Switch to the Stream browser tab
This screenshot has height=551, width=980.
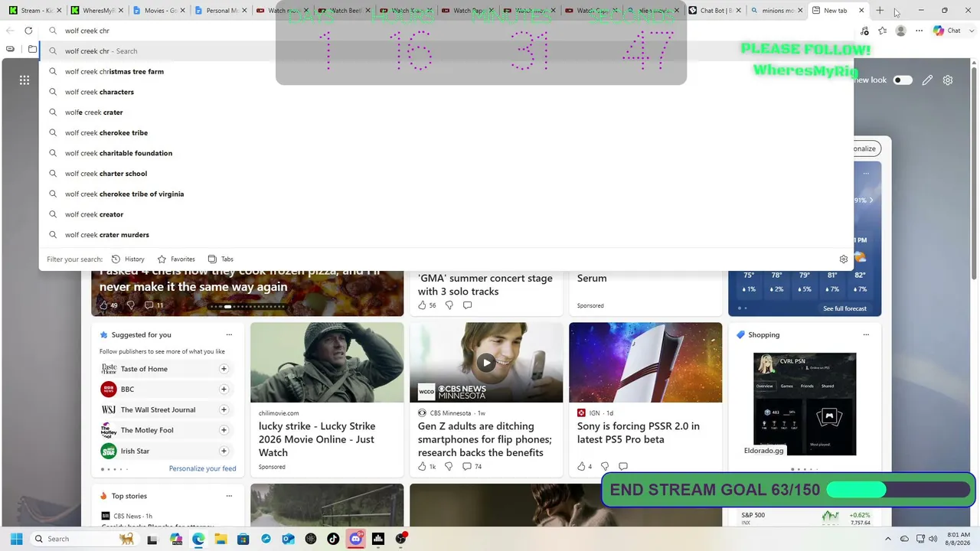tap(33, 11)
